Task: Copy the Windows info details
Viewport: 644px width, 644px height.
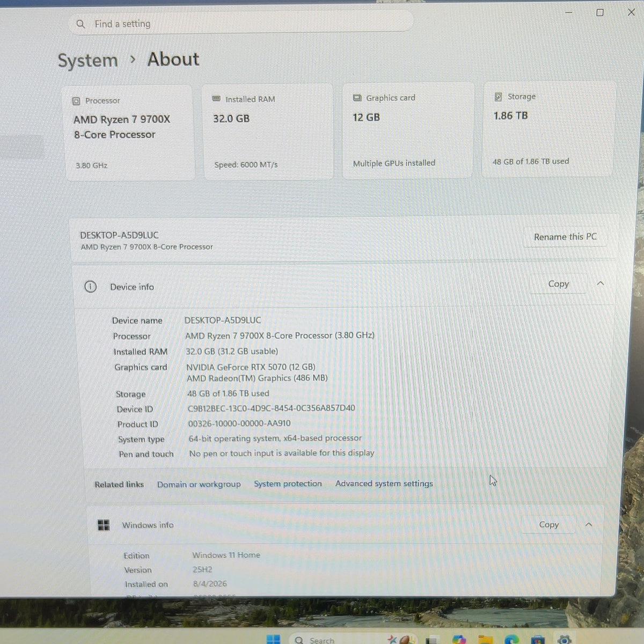Action: click(548, 524)
